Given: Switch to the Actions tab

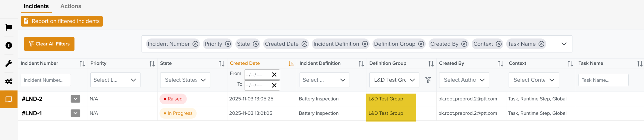Looking at the screenshot, I should point(71,6).
